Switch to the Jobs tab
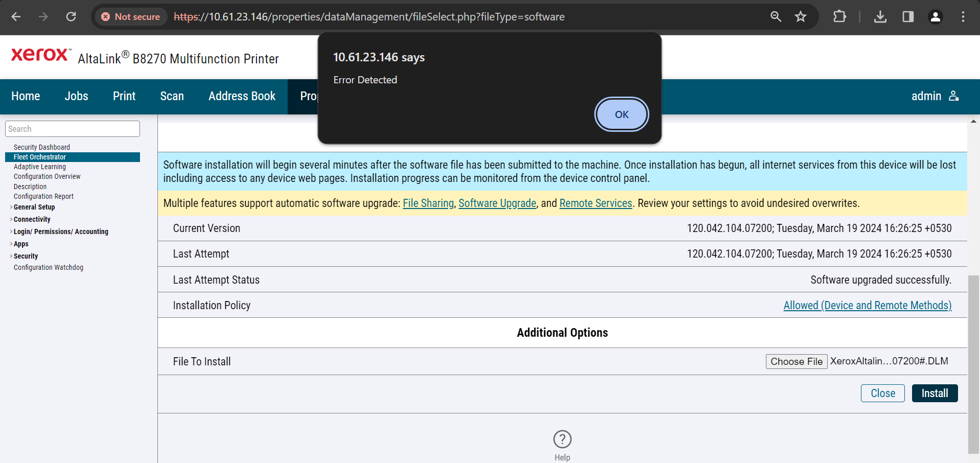Image resolution: width=980 pixels, height=463 pixels. [x=76, y=96]
